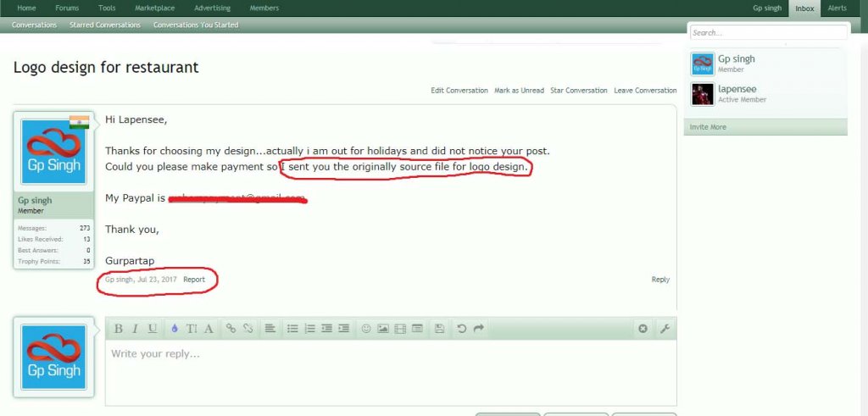Toggle italic formatting in reply editor
The width and height of the screenshot is (868, 416).
(135, 329)
